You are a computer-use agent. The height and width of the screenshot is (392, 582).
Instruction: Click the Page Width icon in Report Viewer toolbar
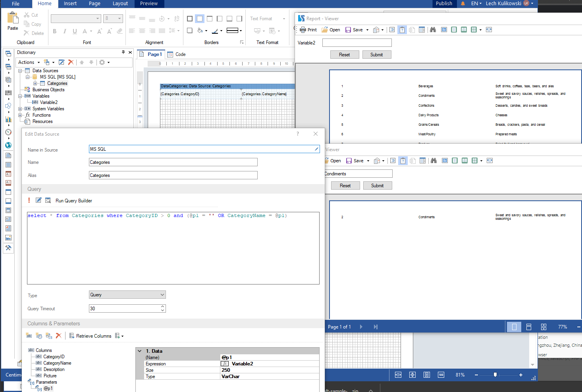(489, 30)
